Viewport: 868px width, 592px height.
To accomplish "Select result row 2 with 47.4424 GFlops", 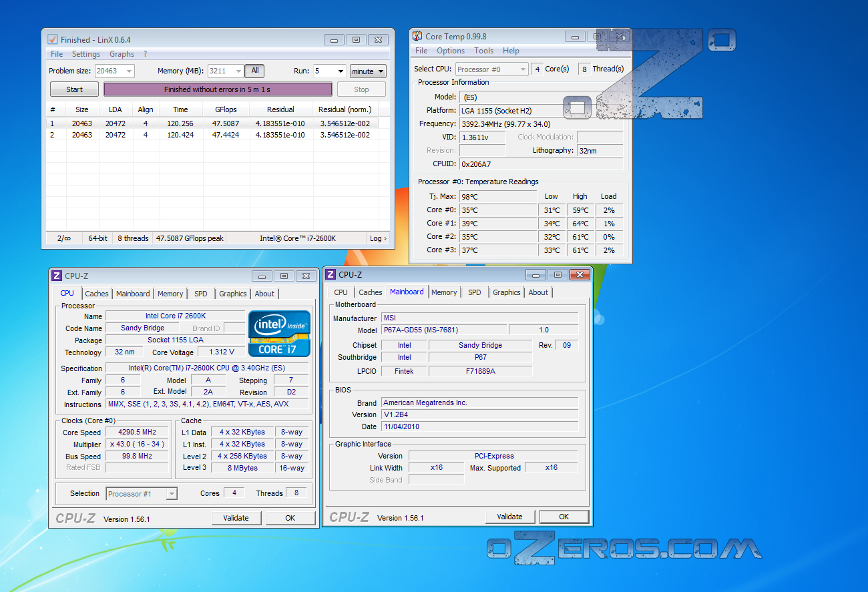I will click(x=213, y=135).
